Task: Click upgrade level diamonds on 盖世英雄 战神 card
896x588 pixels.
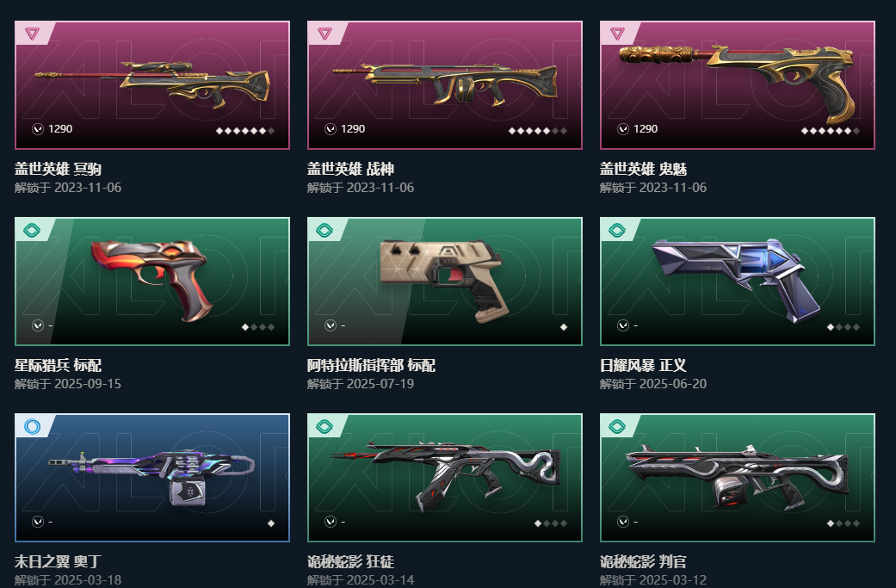Action: point(538,131)
